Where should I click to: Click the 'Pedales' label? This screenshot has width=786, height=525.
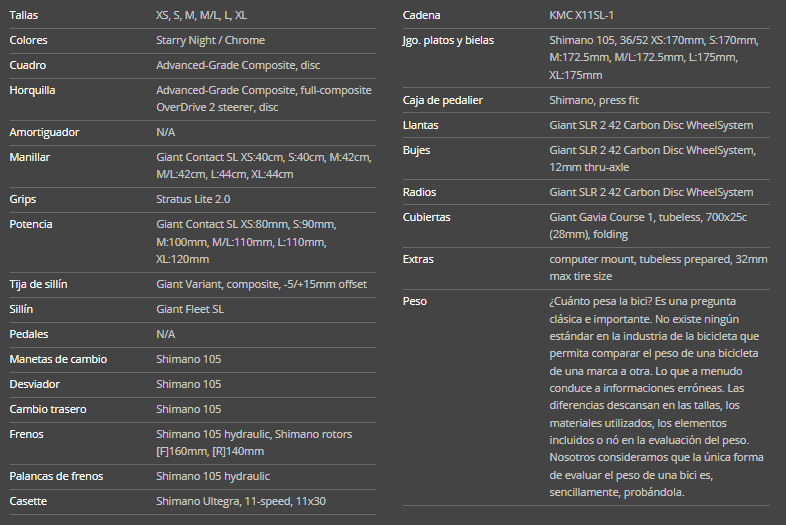[29, 334]
